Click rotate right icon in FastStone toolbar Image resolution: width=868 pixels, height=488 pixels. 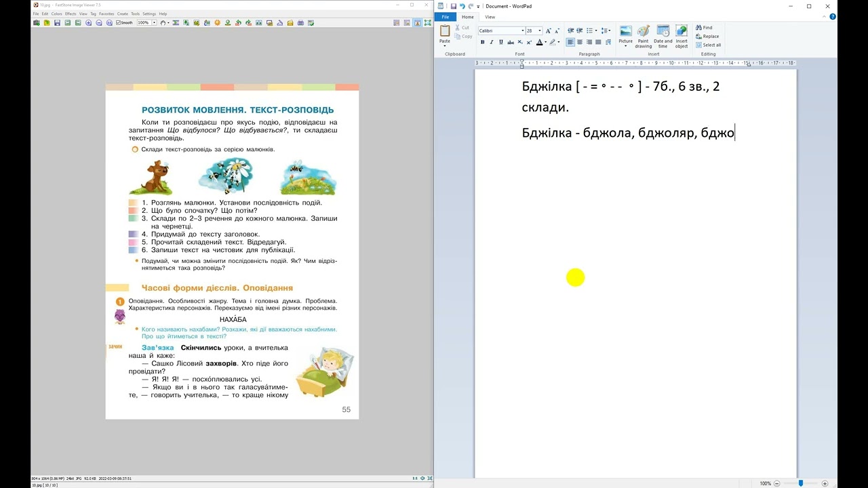click(x=248, y=22)
